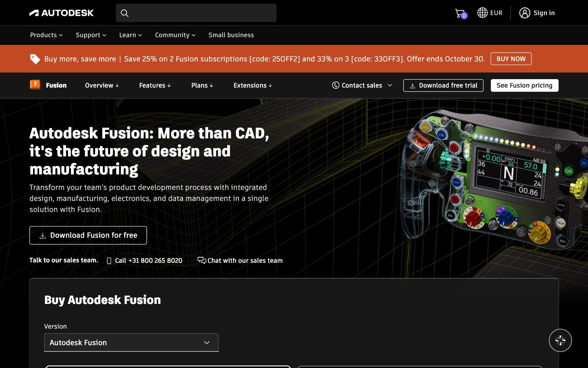Open the shopping cart

tap(461, 14)
